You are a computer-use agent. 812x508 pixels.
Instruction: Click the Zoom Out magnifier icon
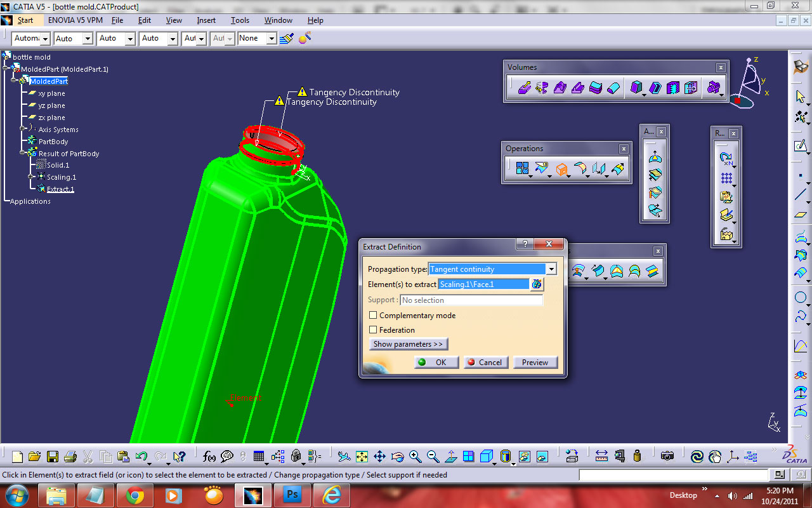tap(433, 457)
